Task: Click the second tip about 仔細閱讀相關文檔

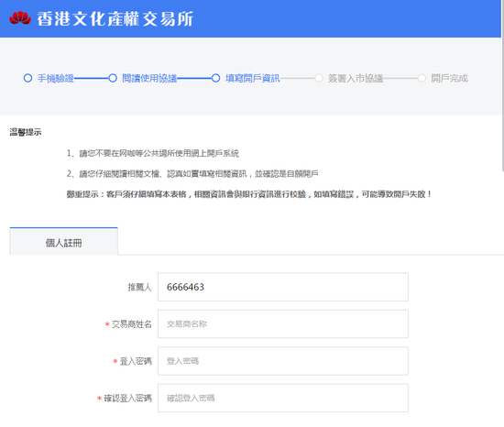Action: 192,174
